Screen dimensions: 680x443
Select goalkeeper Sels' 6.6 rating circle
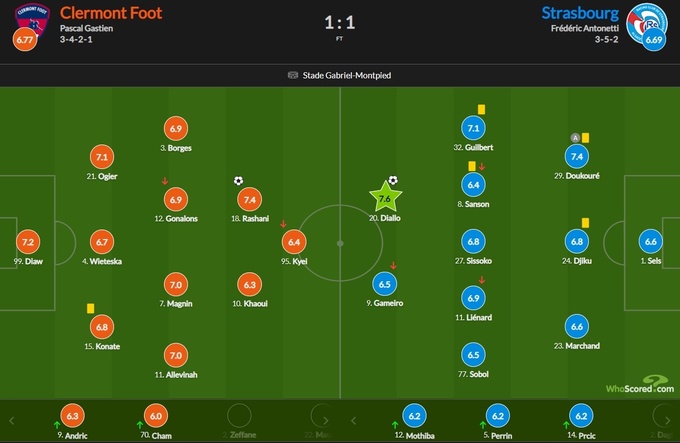click(651, 241)
